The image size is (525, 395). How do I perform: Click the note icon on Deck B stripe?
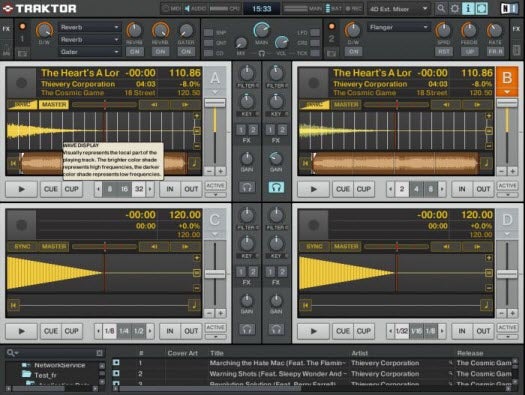486,163
